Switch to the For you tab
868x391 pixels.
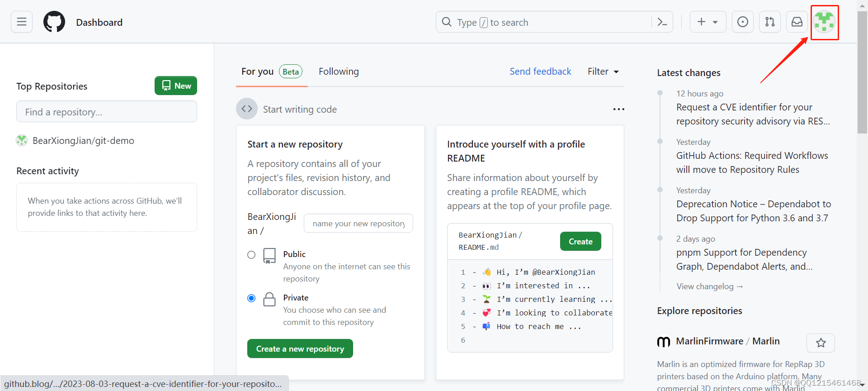(272, 72)
